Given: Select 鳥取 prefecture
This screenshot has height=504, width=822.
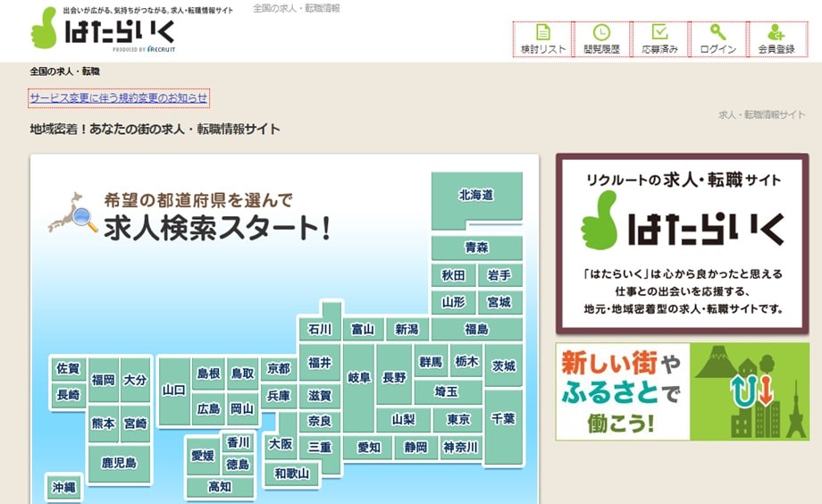Looking at the screenshot, I should pyautogui.click(x=242, y=374).
